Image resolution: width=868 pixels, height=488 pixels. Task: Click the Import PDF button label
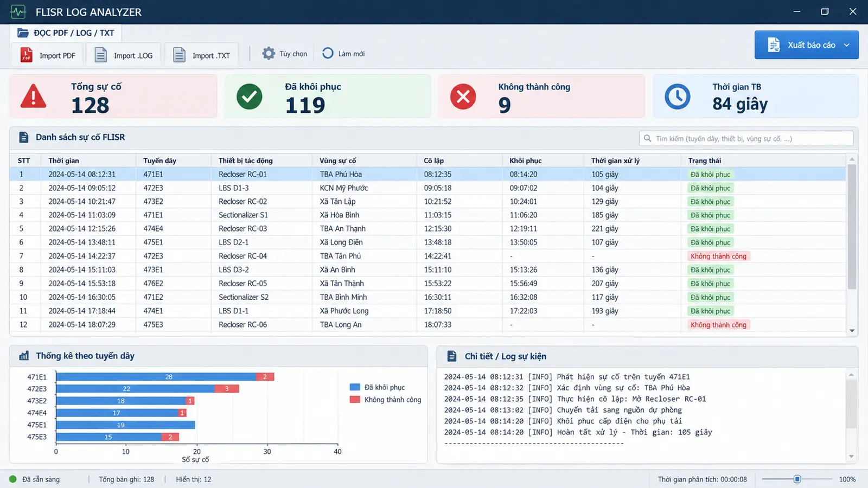pyautogui.click(x=57, y=55)
